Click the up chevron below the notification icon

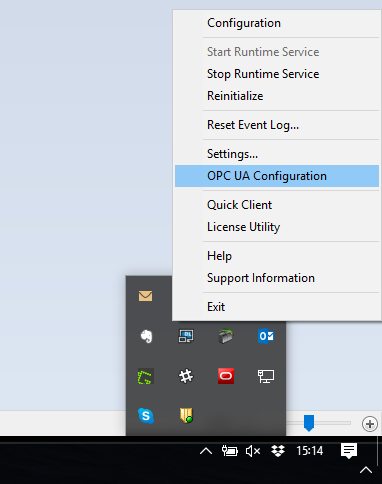tap(366, 470)
